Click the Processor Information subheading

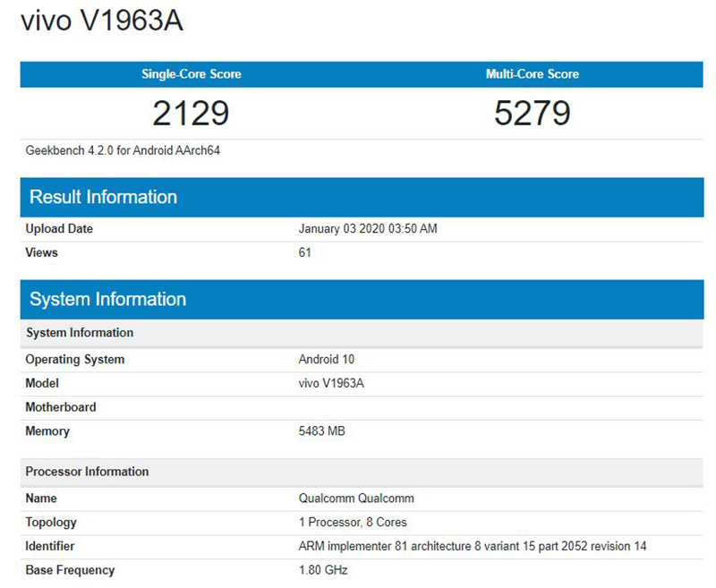pyautogui.click(x=87, y=472)
